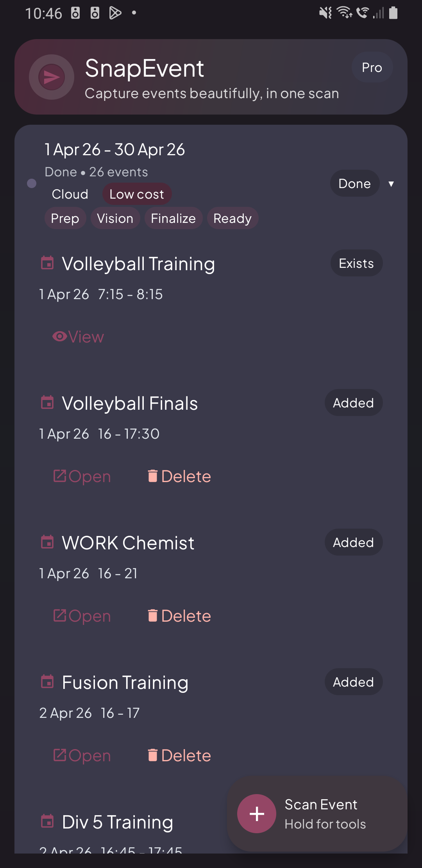Image resolution: width=422 pixels, height=868 pixels.
Task: Open the WORK Chemist event
Action: pyautogui.click(x=82, y=616)
